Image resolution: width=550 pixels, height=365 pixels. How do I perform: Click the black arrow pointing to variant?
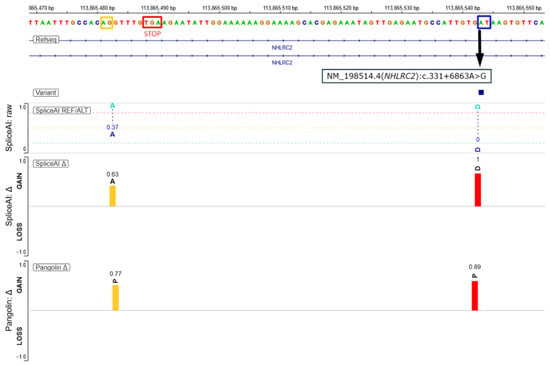[479, 48]
